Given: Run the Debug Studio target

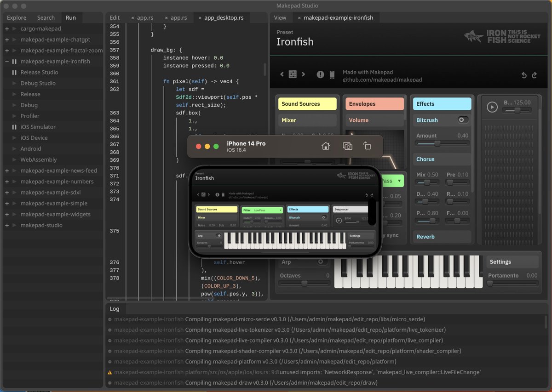Looking at the screenshot, I should (14, 83).
